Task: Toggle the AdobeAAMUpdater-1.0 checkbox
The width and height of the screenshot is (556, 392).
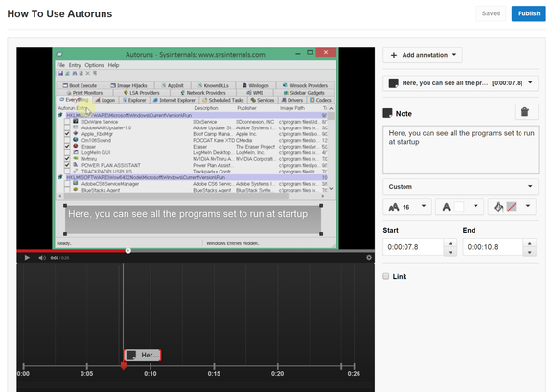Action: tap(67, 127)
